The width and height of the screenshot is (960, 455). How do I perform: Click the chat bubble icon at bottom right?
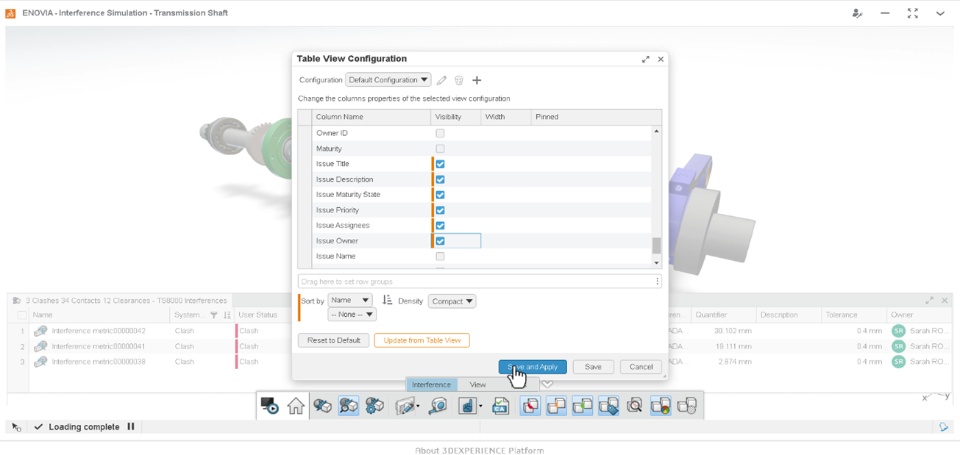(943, 427)
